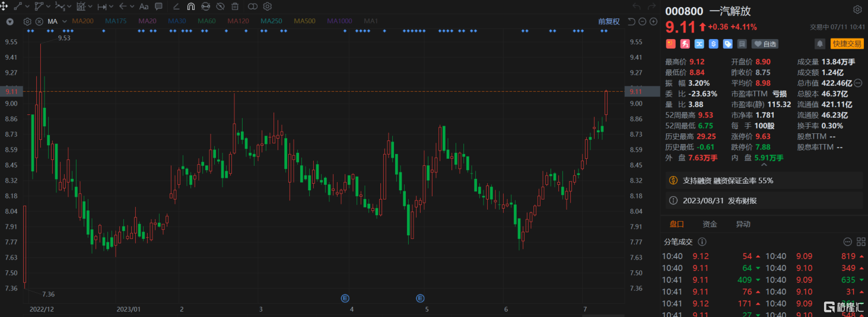The image size is (868, 317).
Task: Select the arrow annotation tool
Action: point(123,7)
